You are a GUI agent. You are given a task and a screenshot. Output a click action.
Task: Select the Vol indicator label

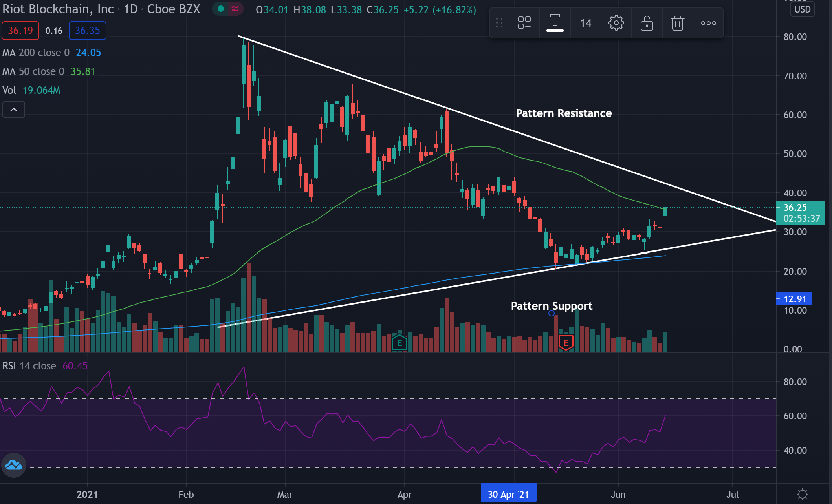click(9, 90)
